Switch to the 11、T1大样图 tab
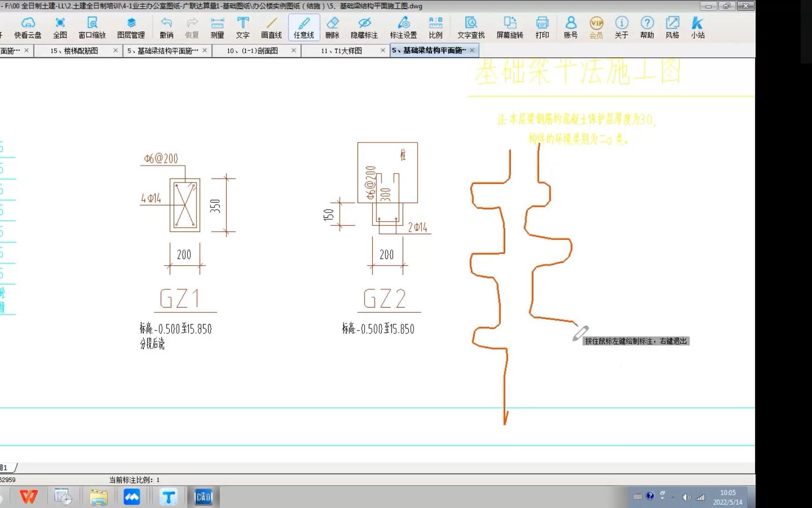The image size is (812, 508). 342,50
